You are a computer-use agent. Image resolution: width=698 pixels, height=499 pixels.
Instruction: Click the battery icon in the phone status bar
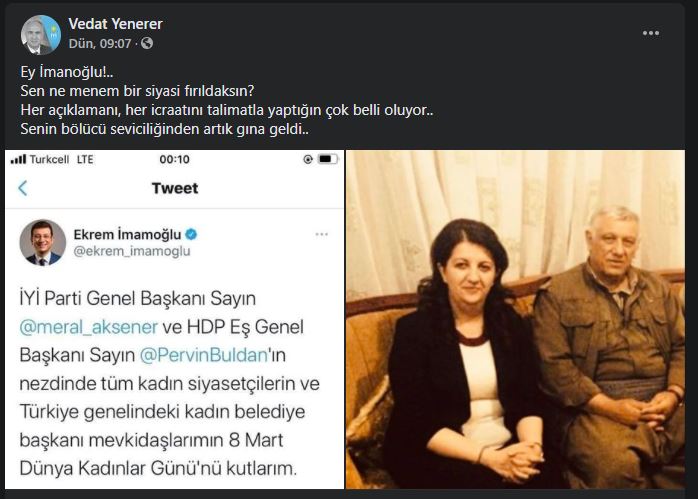click(x=328, y=159)
